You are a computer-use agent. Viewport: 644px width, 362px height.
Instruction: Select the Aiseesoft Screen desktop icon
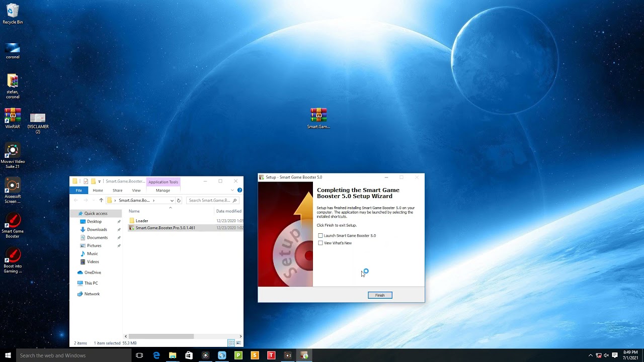coord(13,191)
